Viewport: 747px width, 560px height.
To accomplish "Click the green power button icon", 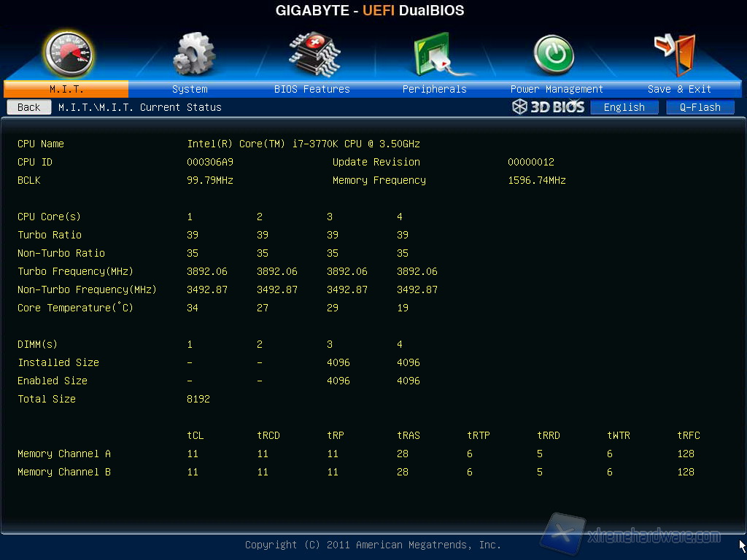I will click(554, 55).
